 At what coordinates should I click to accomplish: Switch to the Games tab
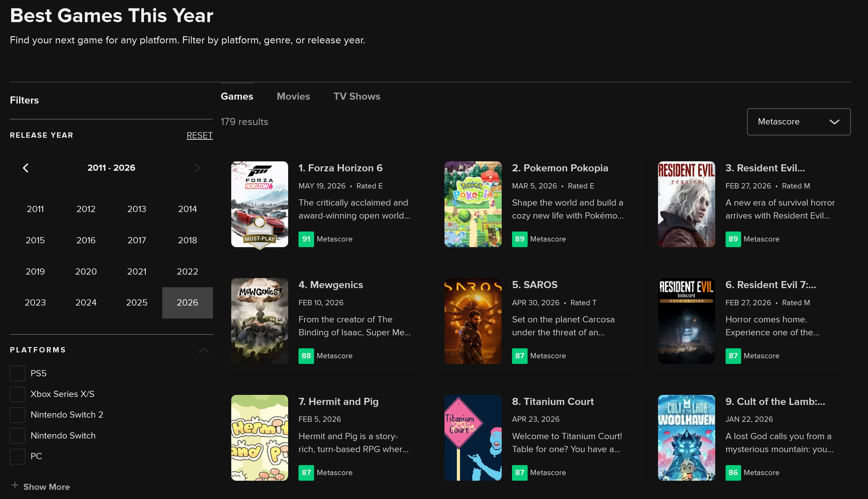(x=237, y=96)
